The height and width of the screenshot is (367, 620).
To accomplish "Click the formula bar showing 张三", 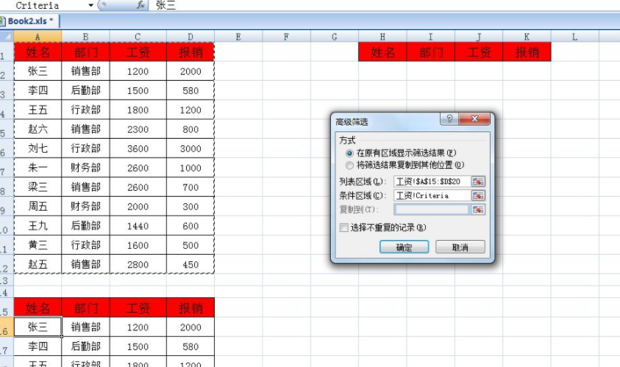I will pyautogui.click(x=384, y=5).
